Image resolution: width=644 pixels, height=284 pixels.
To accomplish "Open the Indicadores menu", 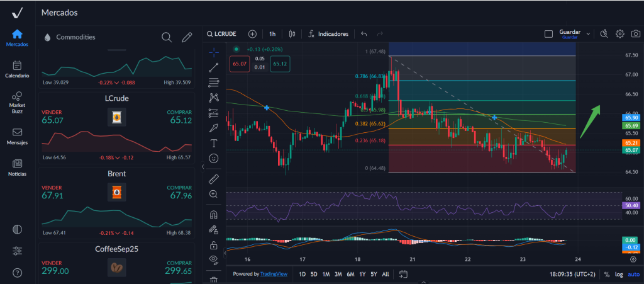I will (x=328, y=34).
